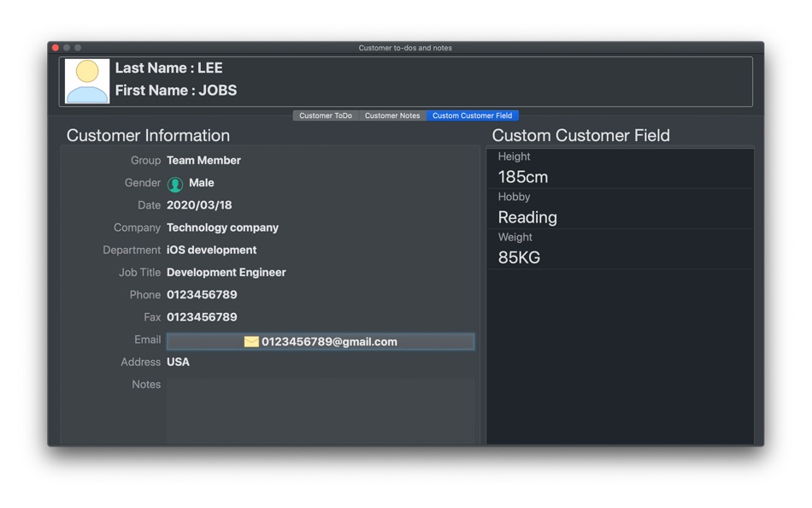Click the Company field label
The height and width of the screenshot is (508, 812).
point(138,227)
